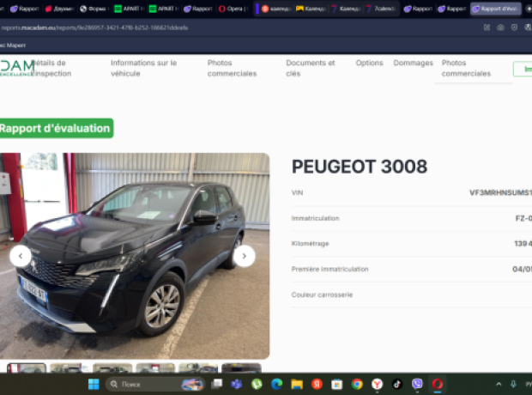Image resolution: width=532 pixels, height=395 pixels.
Task: Launch Google Chrome from the taskbar
Action: tap(357, 384)
